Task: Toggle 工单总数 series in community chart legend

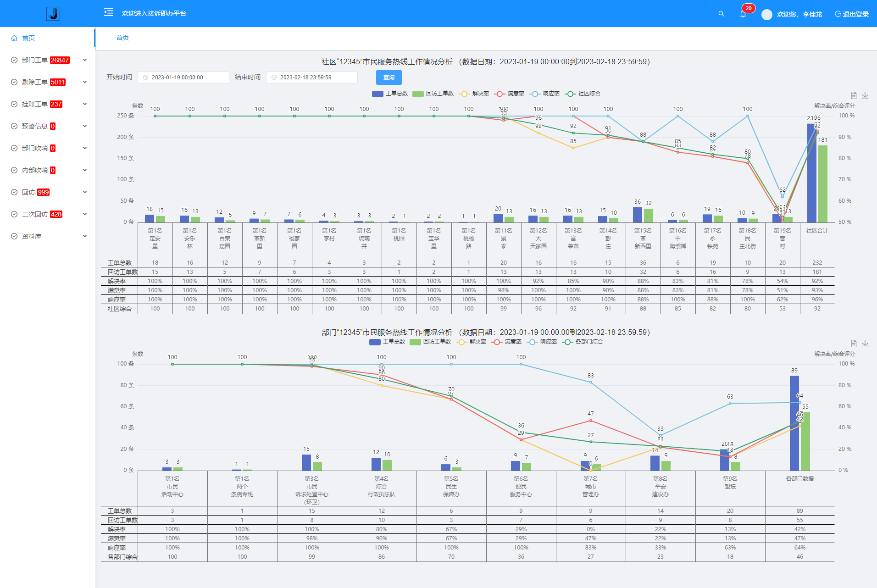Action: click(389, 94)
